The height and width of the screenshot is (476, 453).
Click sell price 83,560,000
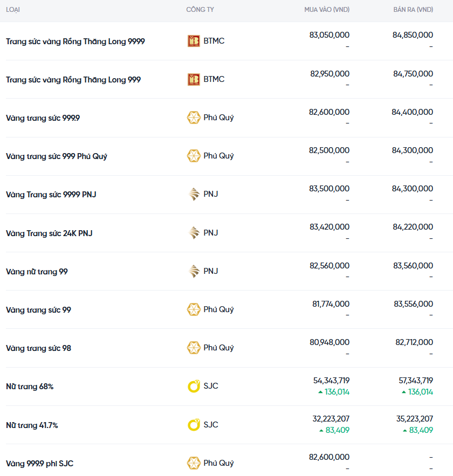tap(413, 266)
